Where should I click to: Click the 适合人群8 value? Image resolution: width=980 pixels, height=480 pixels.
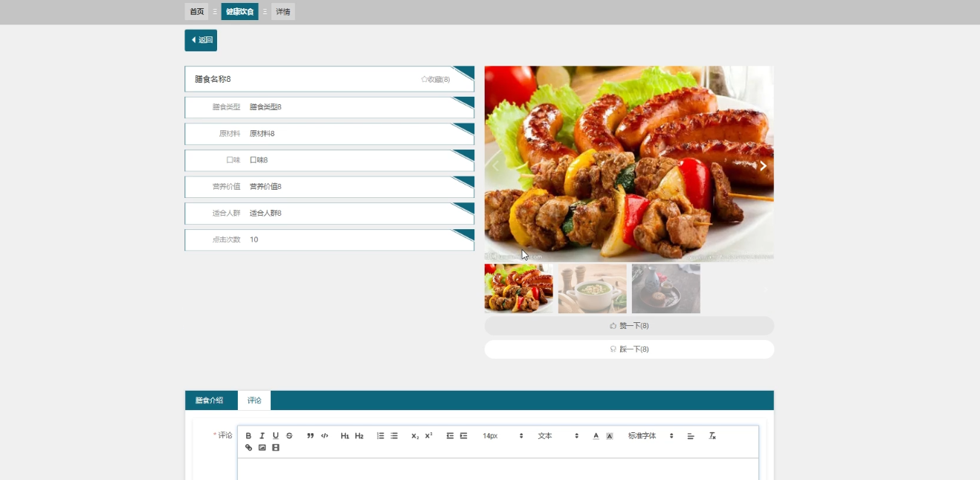[x=265, y=214]
